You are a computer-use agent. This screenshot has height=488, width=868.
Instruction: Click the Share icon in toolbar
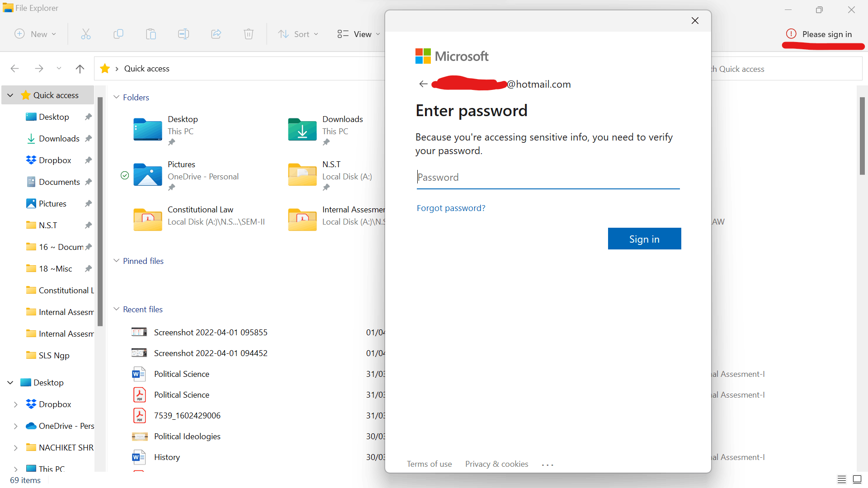click(x=216, y=34)
